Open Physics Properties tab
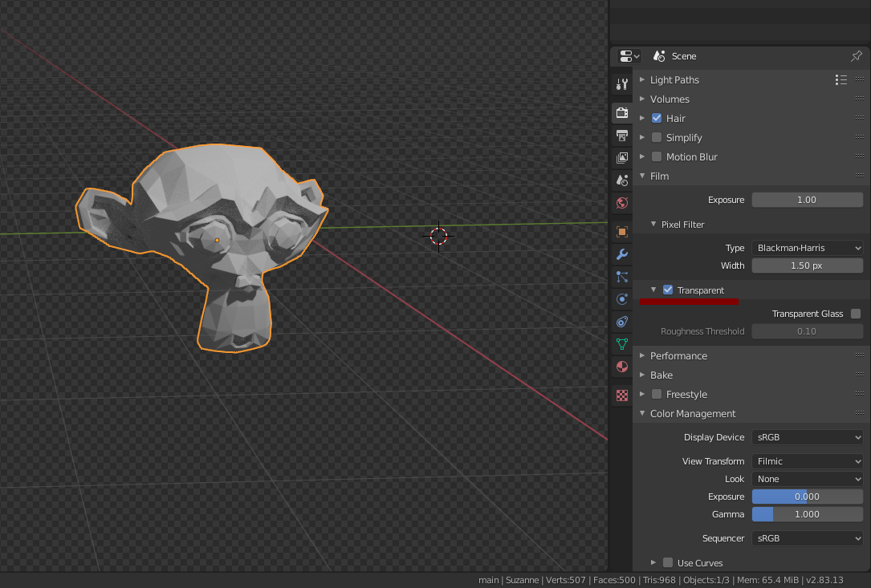This screenshot has width=871, height=588. tap(622, 299)
